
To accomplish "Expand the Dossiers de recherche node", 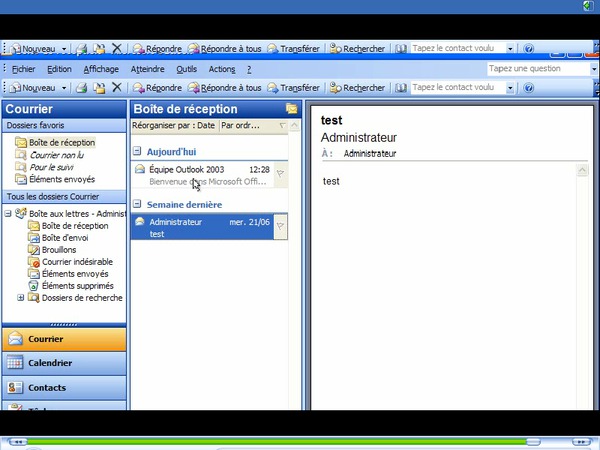I will (21, 297).
